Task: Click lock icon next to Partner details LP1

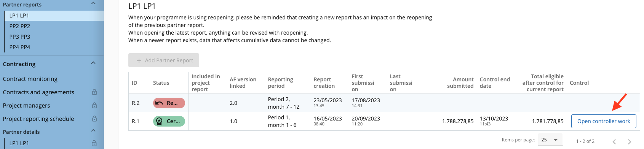Action: [x=94, y=143]
